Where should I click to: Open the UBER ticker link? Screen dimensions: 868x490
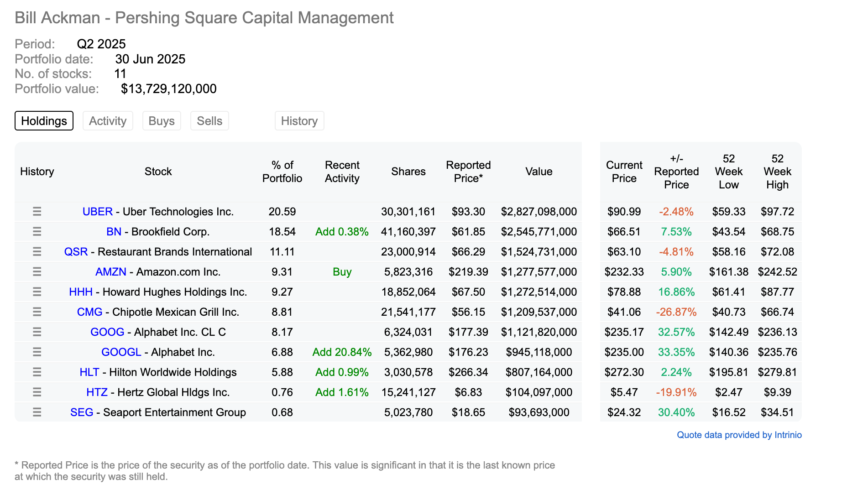pyautogui.click(x=98, y=212)
